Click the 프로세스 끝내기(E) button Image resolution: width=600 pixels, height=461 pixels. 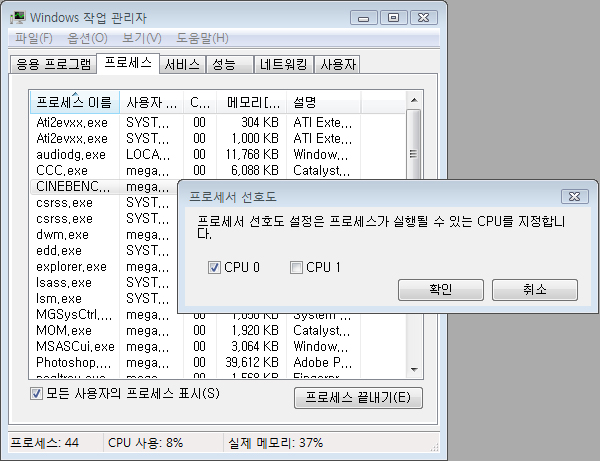pos(358,398)
